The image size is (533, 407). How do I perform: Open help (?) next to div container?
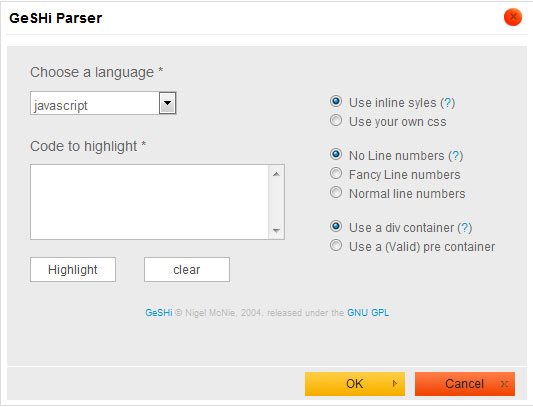(x=465, y=227)
